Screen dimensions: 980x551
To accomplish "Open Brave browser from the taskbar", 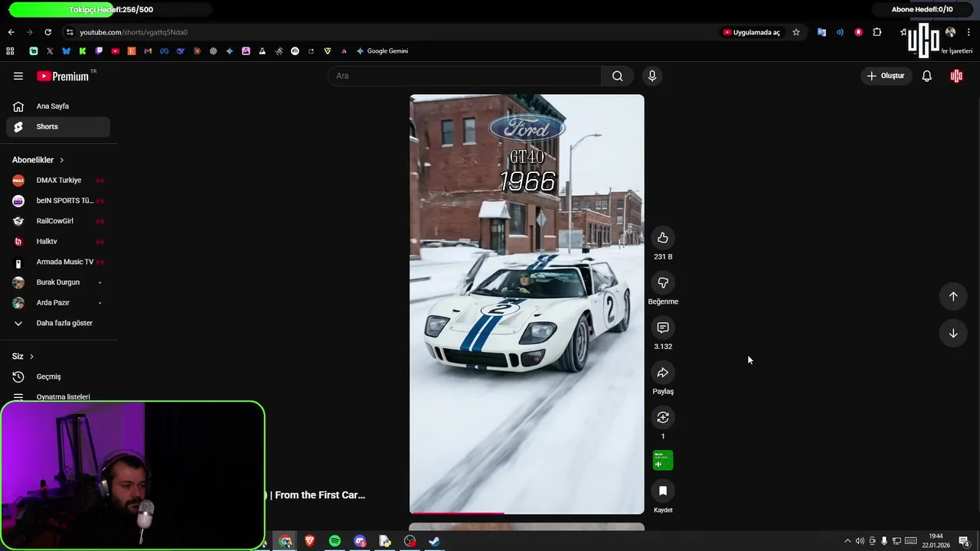I will click(x=310, y=541).
